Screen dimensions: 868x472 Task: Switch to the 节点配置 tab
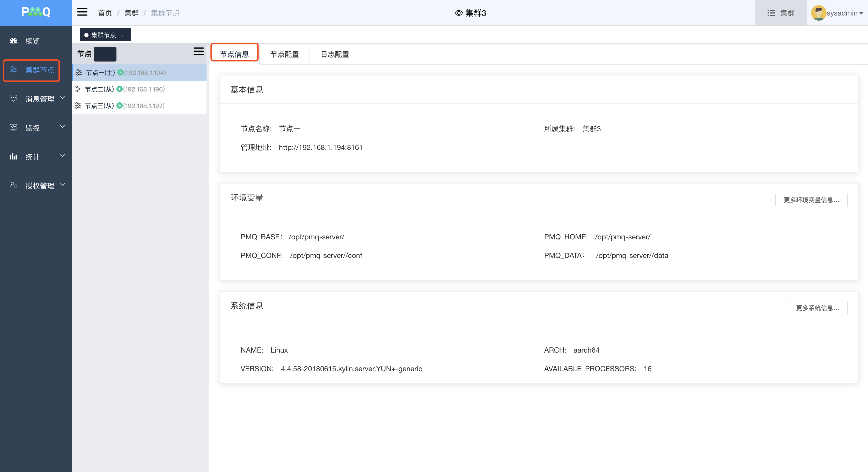pos(284,55)
